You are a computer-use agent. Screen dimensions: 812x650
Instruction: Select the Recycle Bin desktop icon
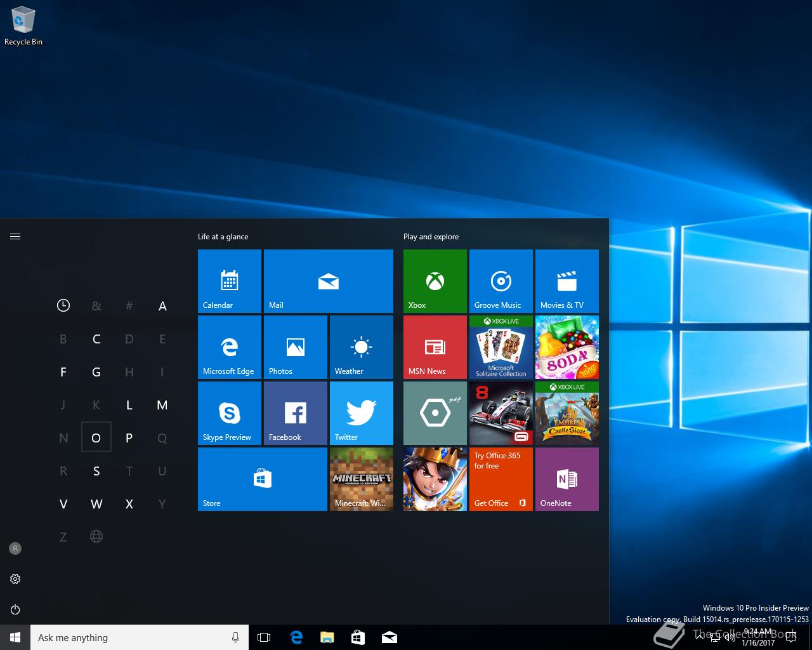click(x=23, y=27)
